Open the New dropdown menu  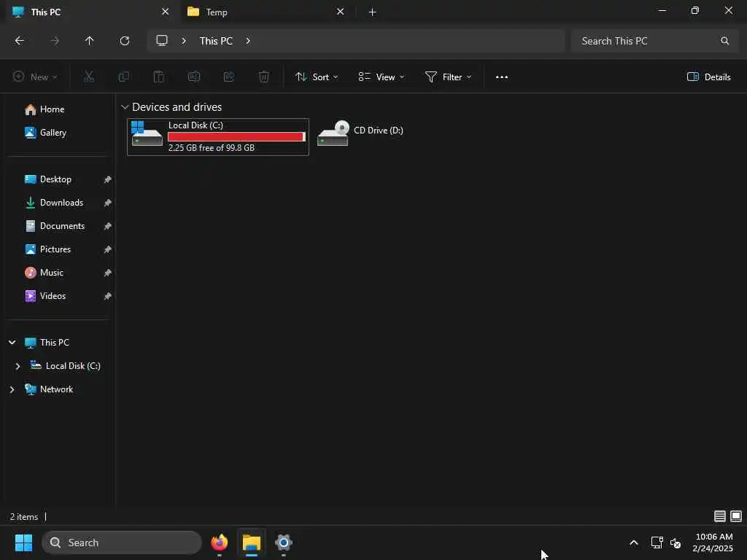tap(35, 77)
